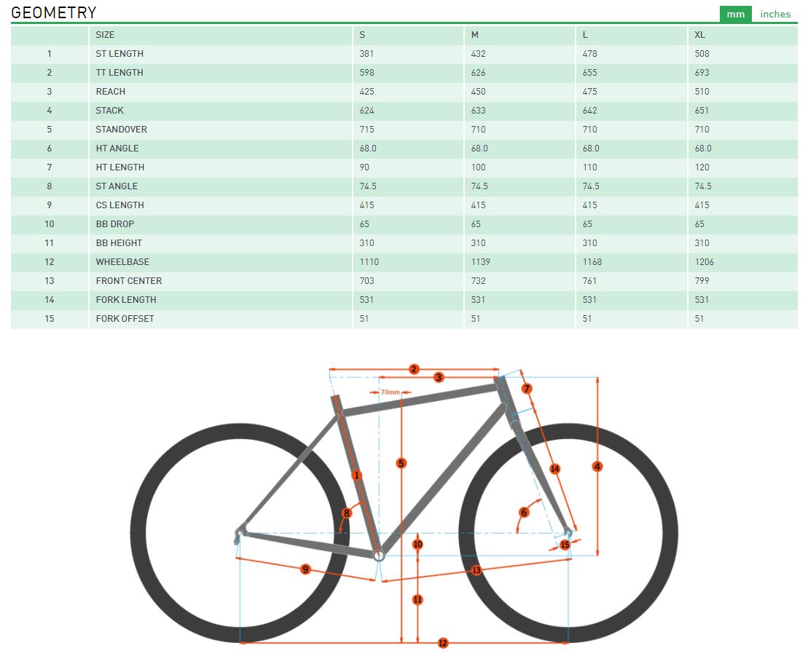Click wheelbase marker 12 on diagram
The image size is (808, 672).
442,643
